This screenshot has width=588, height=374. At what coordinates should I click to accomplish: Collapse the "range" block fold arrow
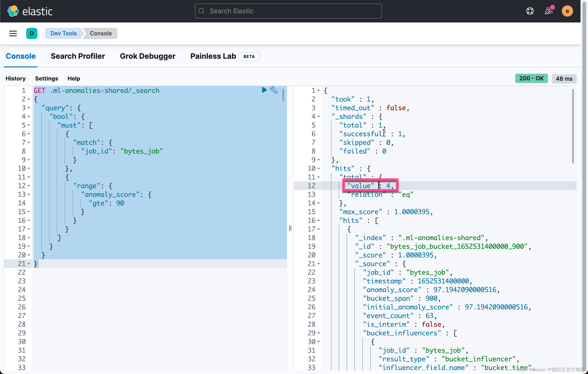click(x=29, y=186)
